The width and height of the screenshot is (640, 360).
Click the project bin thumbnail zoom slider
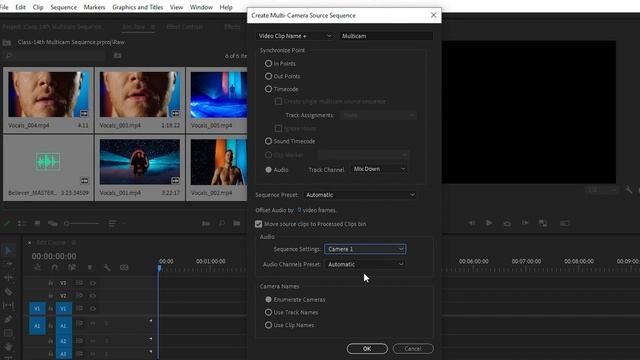pyautogui.click(x=82, y=223)
